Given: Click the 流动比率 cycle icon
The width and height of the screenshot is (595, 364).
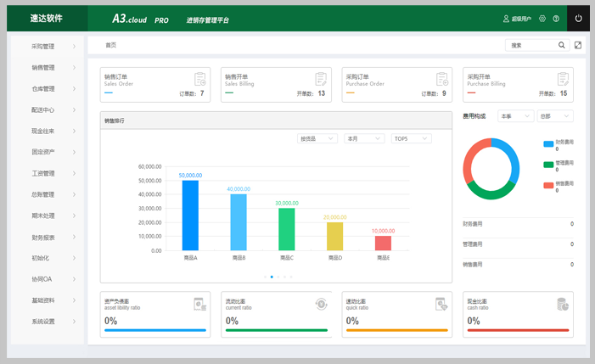Looking at the screenshot, I should click(321, 304).
